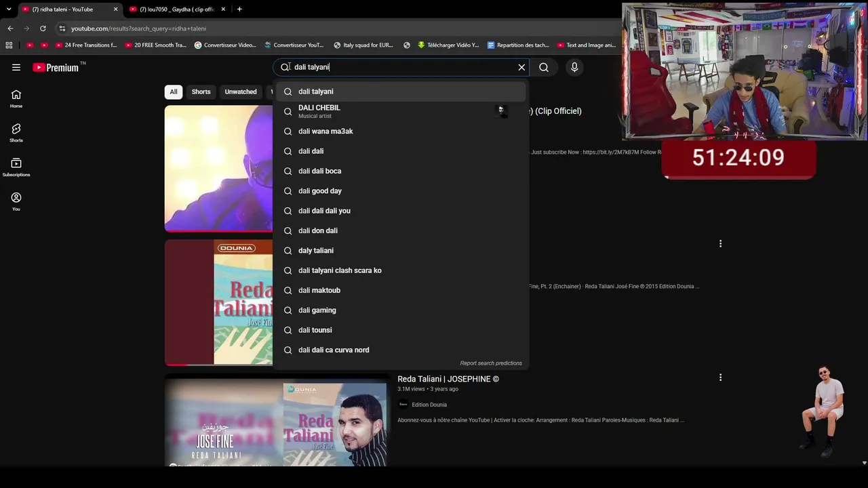The height and width of the screenshot is (488, 868).
Task: Open the Convertisseur YouT... bookmark
Action: click(x=294, y=45)
